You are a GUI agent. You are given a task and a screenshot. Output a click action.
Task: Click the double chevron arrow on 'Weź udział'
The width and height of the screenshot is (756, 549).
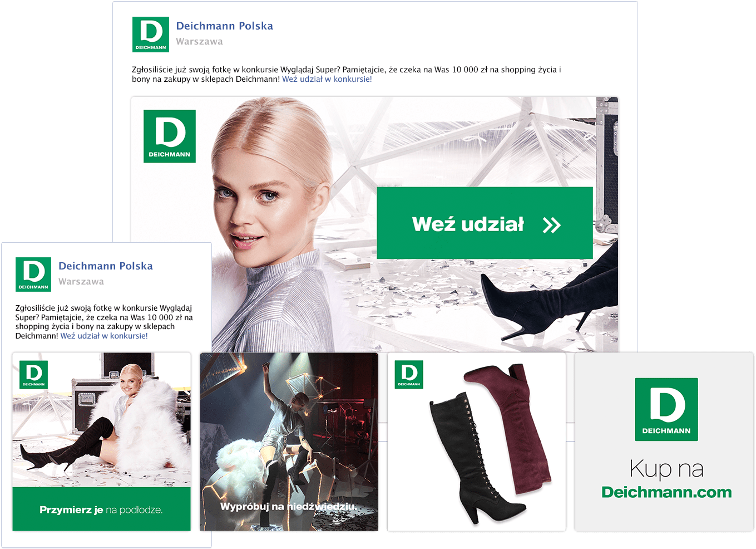click(x=551, y=225)
